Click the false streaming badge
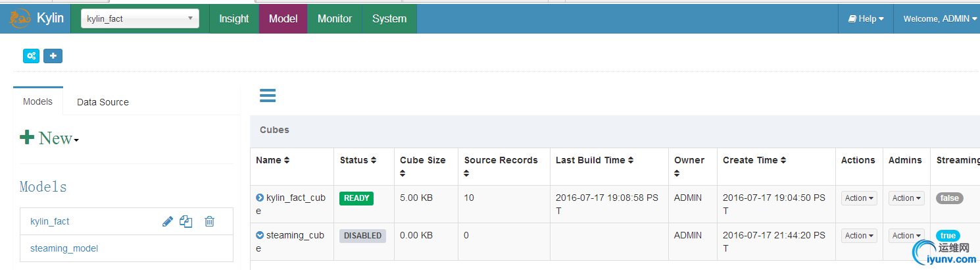 (x=950, y=198)
